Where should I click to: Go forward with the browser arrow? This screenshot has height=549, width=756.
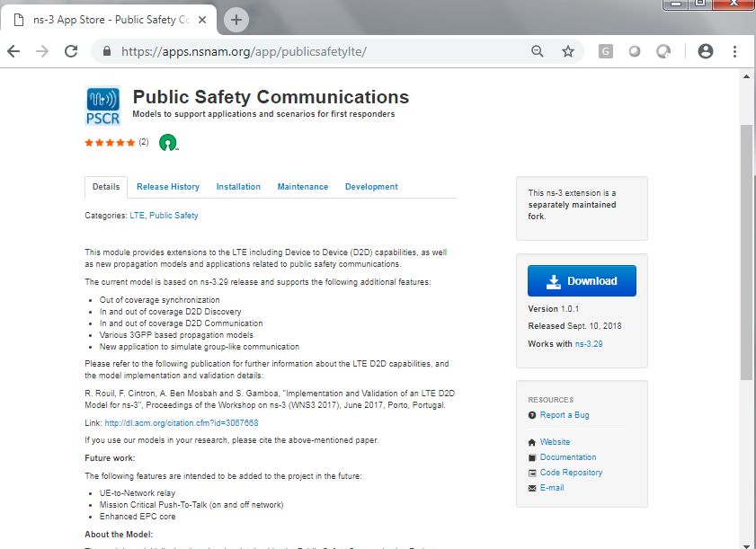coord(42,51)
